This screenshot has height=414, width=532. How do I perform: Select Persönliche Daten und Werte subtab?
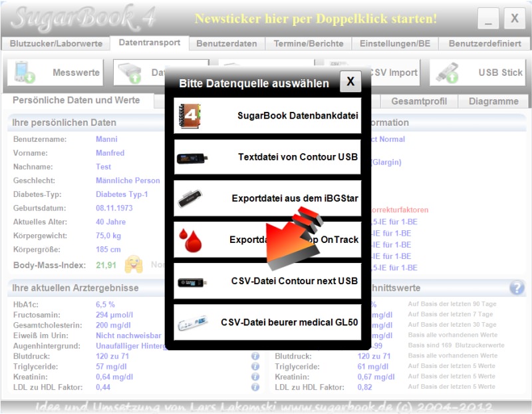coord(76,101)
